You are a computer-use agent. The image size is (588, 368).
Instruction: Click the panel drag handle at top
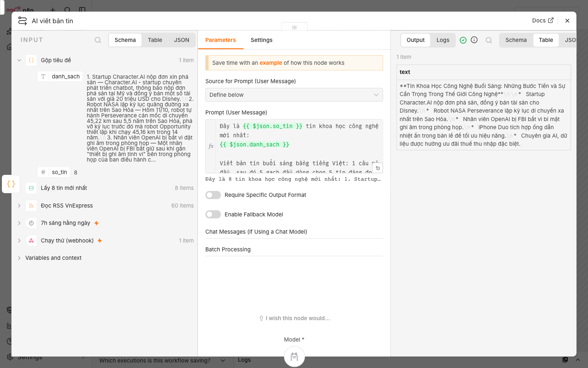coord(294,27)
